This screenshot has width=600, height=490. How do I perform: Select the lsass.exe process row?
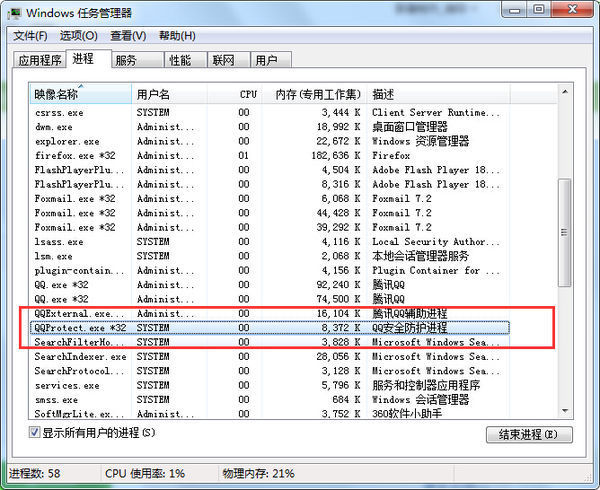tap(270, 241)
